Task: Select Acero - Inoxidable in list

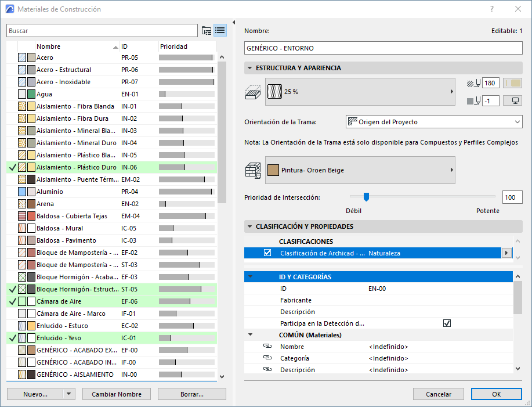Action: pyautogui.click(x=111, y=82)
